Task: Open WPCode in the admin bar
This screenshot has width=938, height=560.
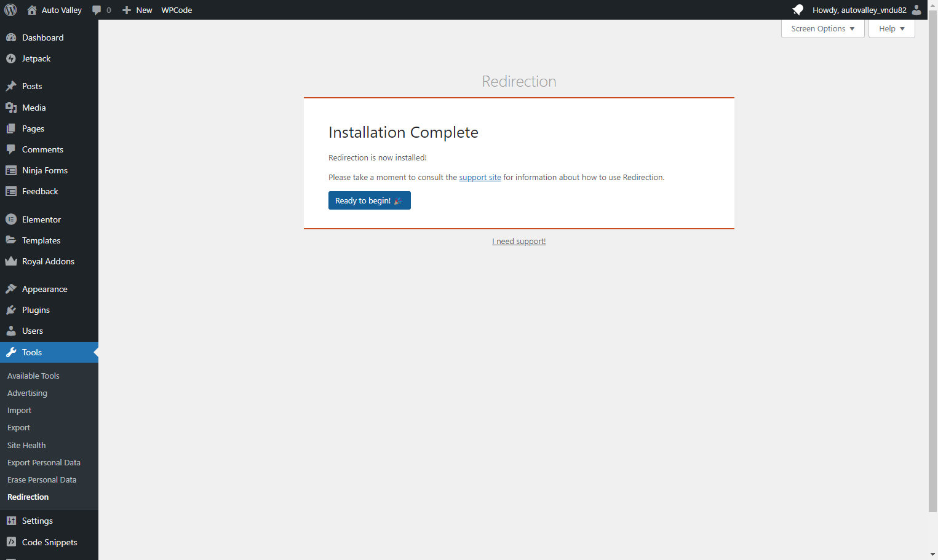Action: pyautogui.click(x=177, y=10)
